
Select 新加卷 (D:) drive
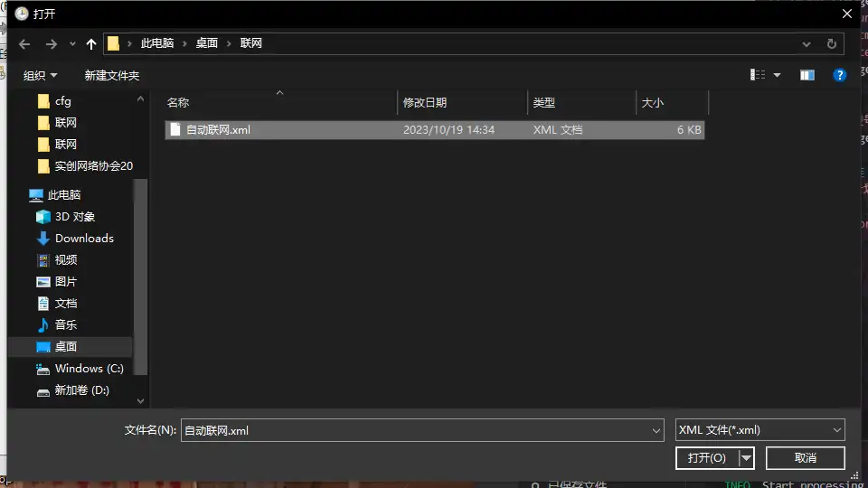[x=81, y=390]
